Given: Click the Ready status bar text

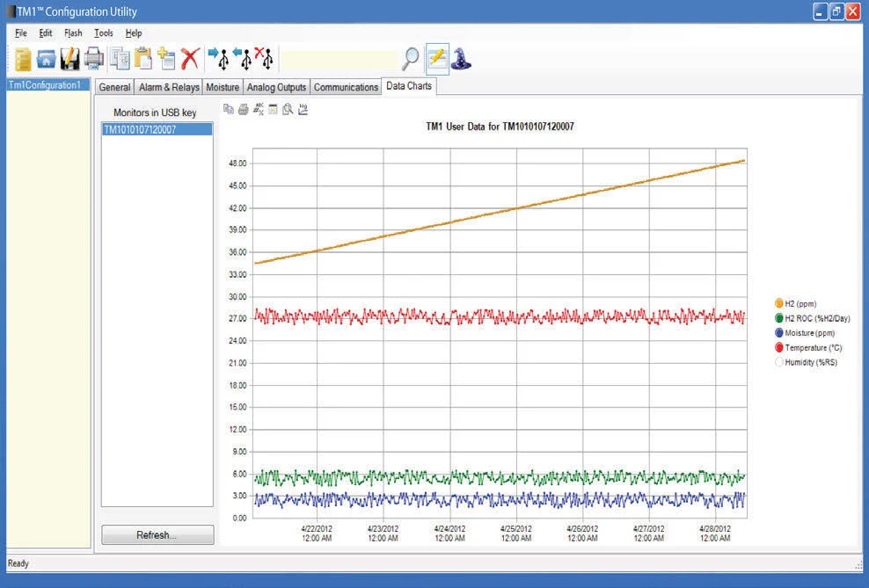Looking at the screenshot, I should tap(18, 563).
